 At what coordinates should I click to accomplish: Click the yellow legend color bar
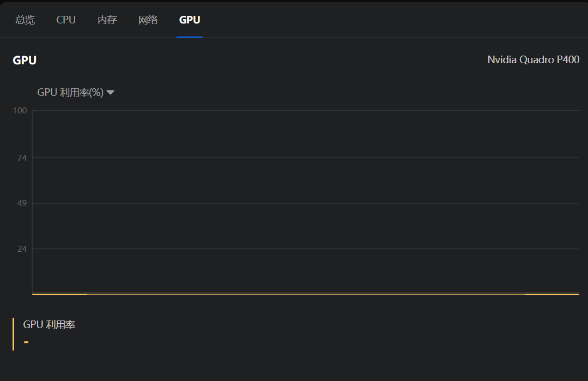[x=13, y=334]
